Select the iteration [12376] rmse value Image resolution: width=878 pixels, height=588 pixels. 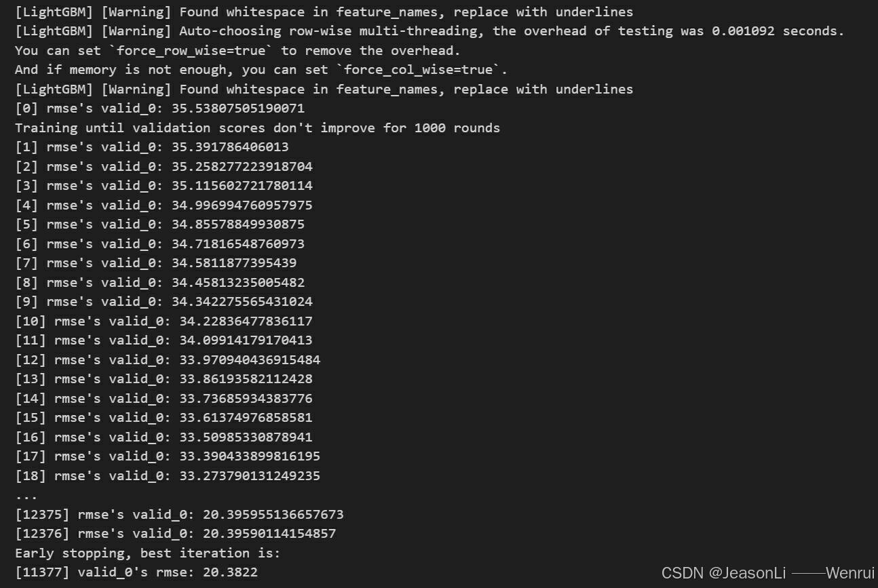point(269,534)
